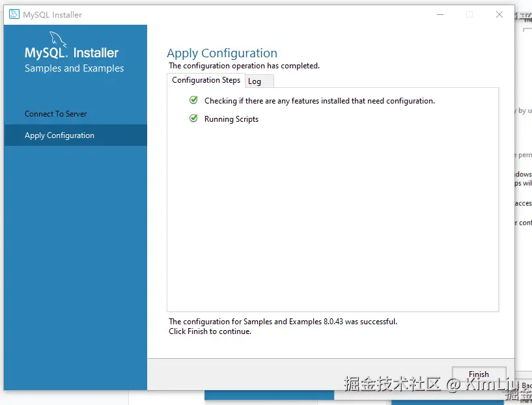This screenshot has height=405, width=532.
Task: Click the green check beside Checking features step
Action: pos(193,100)
